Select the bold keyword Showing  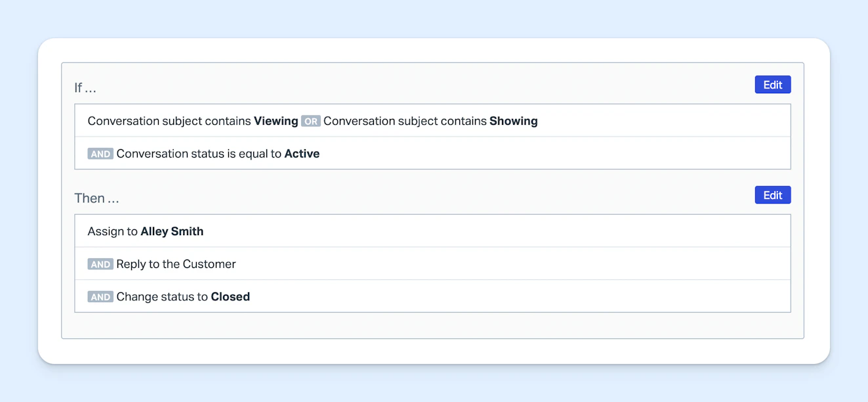[513, 121]
